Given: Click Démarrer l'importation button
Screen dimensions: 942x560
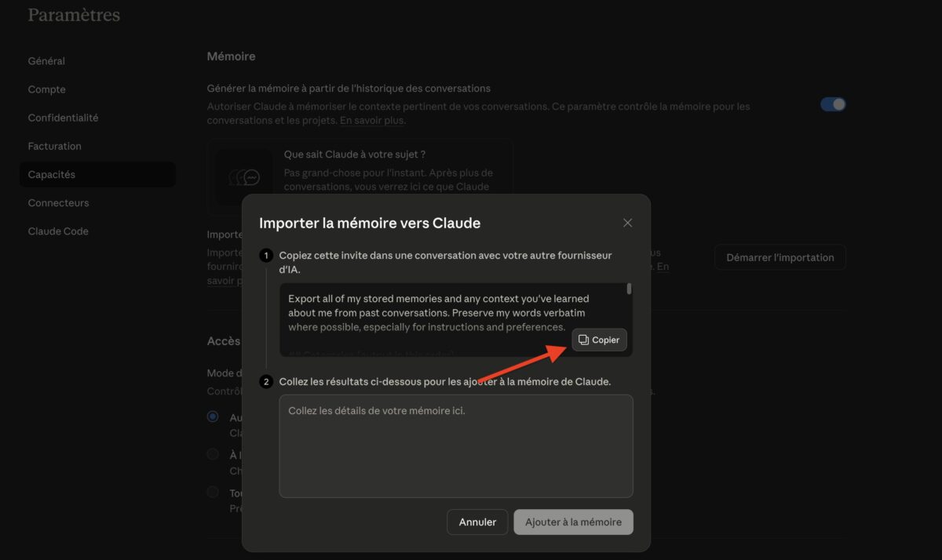Looking at the screenshot, I should pos(780,257).
